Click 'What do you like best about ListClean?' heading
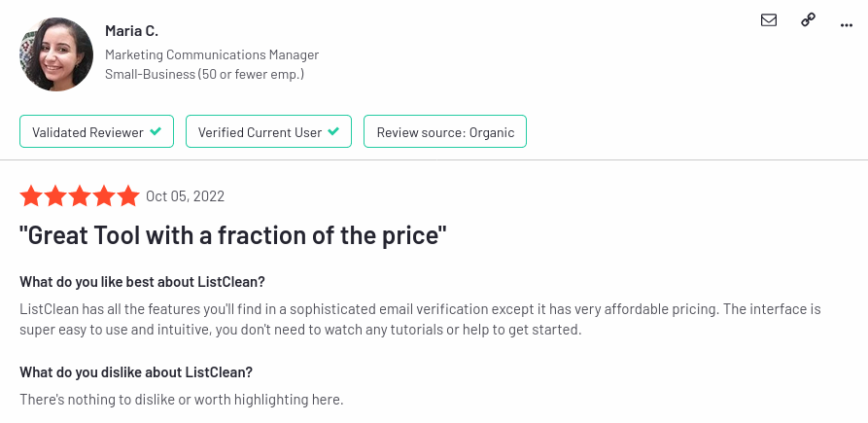This screenshot has width=868, height=423. point(142,282)
